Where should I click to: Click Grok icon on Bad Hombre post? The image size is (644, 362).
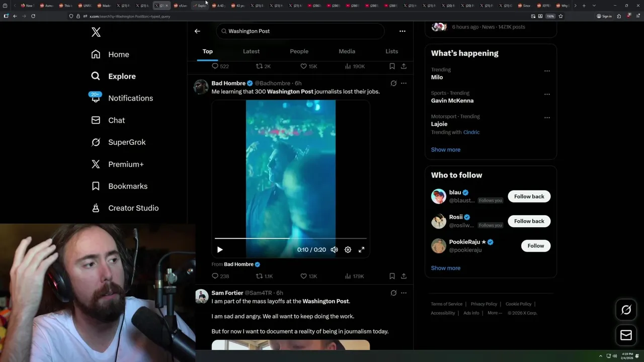pyautogui.click(x=393, y=83)
